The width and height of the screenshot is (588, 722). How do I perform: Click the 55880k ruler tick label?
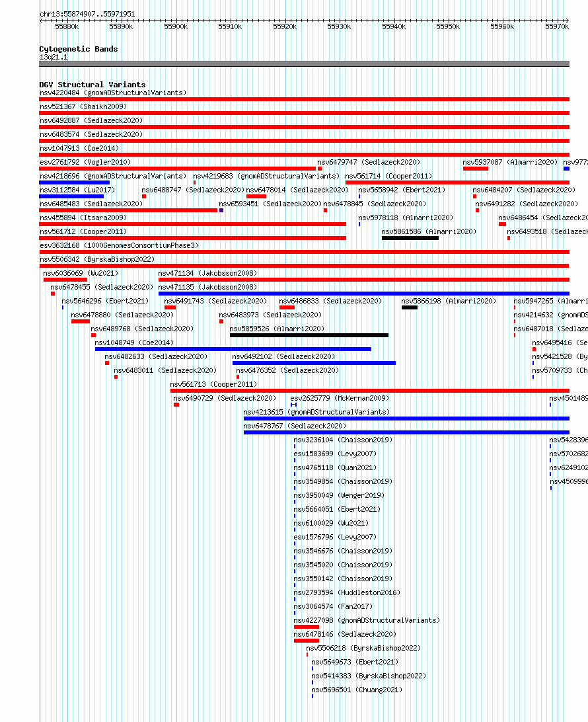click(x=67, y=26)
